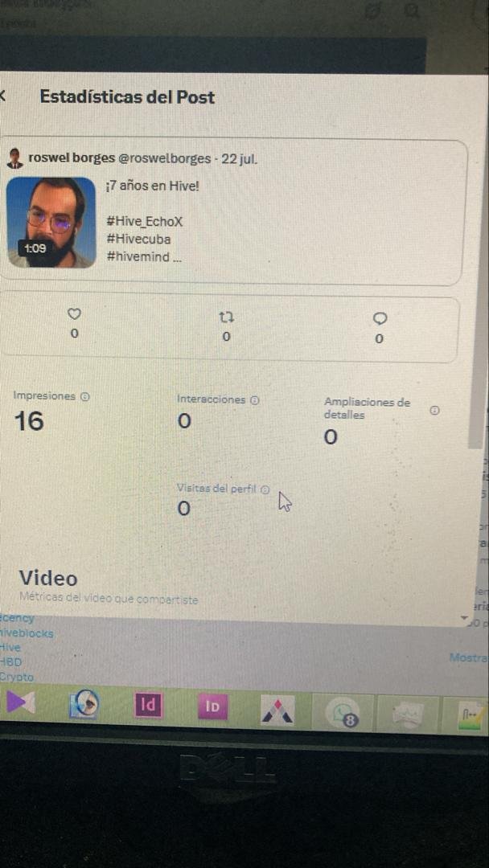Image resolution: width=489 pixels, height=868 pixels.
Task: Click the Mostrar link at right
Action: [469, 657]
